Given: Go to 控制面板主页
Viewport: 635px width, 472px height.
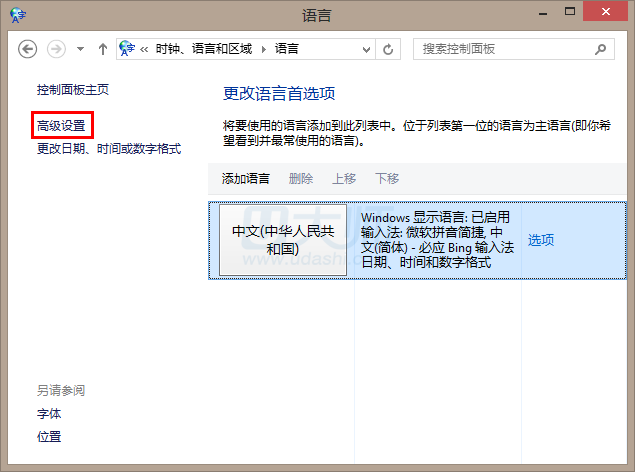Looking at the screenshot, I should (73, 90).
